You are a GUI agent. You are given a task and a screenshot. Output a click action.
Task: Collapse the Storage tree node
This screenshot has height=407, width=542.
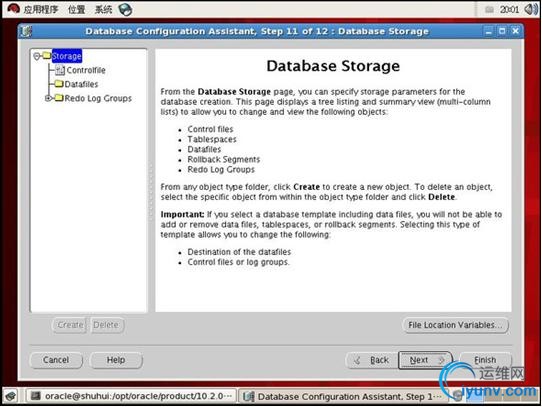(37, 56)
